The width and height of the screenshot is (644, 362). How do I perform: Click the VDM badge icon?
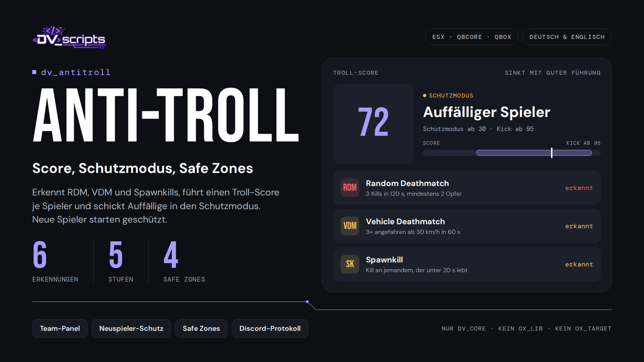pos(350,226)
